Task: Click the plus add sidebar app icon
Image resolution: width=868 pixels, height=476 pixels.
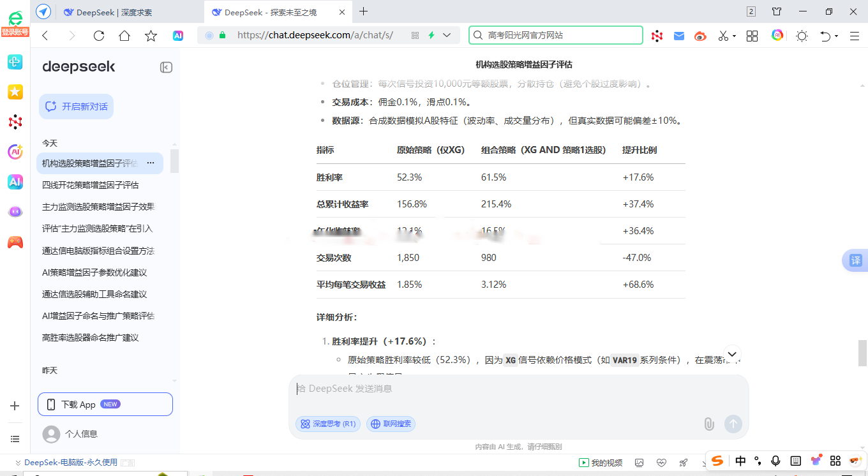Action: click(x=15, y=406)
